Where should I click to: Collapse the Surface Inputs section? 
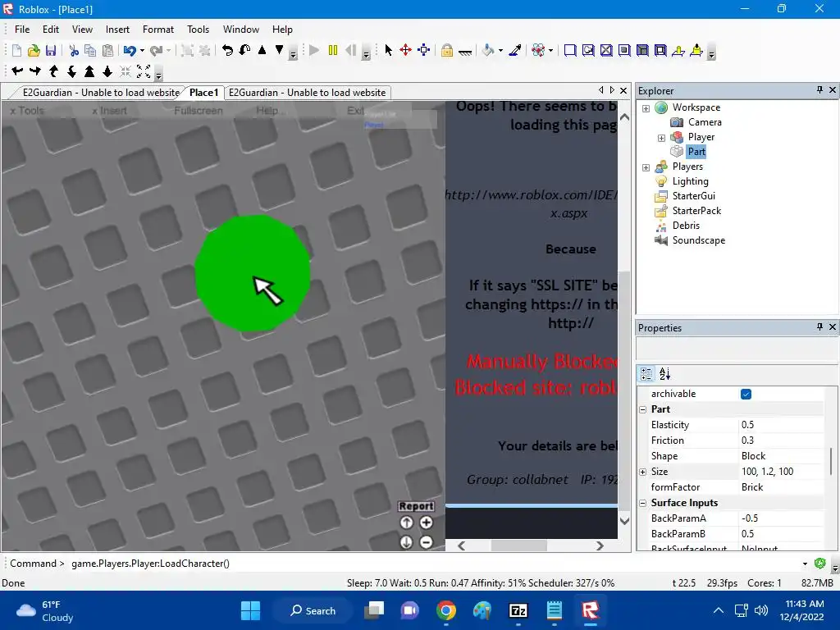(x=643, y=503)
